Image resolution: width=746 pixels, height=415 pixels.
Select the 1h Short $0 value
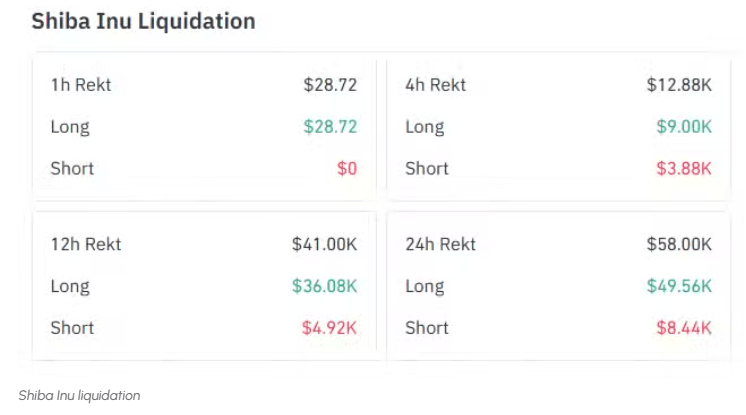click(346, 168)
